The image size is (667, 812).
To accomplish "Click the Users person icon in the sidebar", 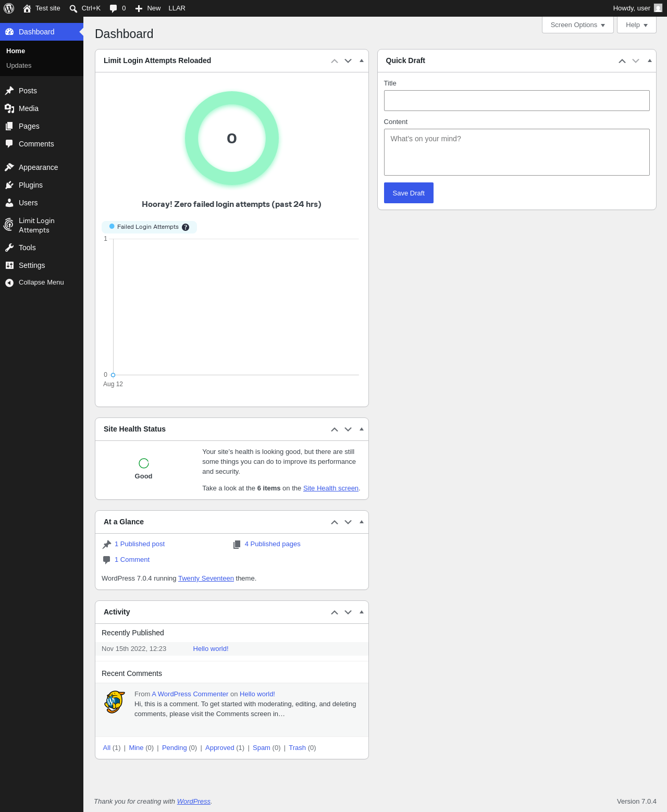I will [9, 203].
